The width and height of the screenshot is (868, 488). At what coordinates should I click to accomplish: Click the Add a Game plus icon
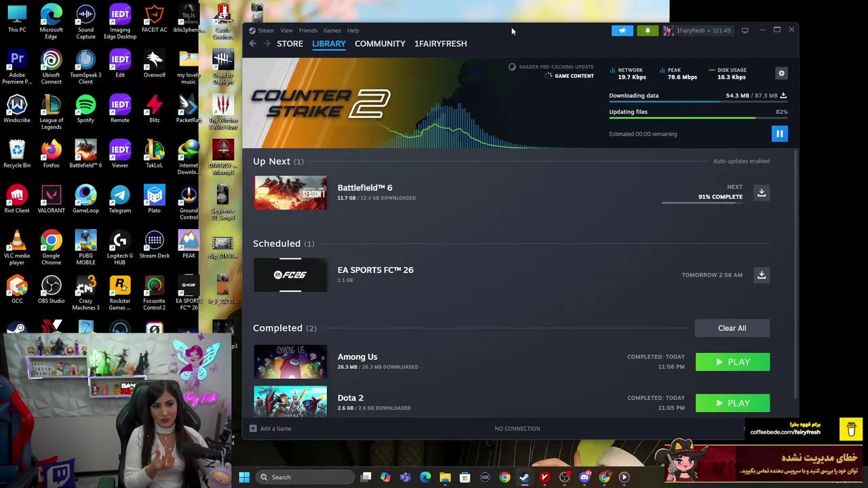click(x=253, y=428)
